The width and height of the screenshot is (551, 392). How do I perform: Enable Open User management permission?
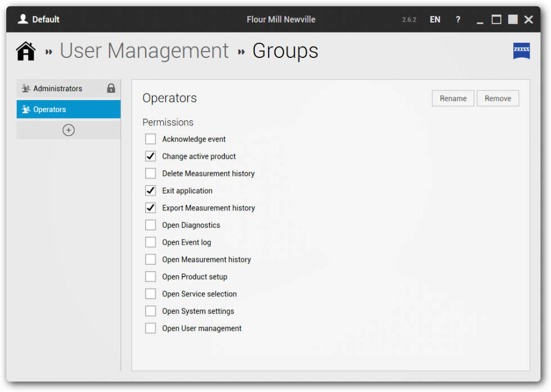pos(151,328)
